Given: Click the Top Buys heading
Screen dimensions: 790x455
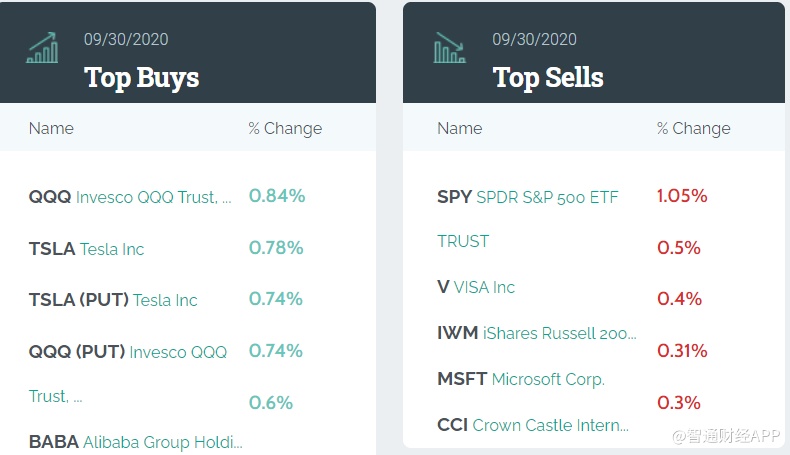Looking at the screenshot, I should coord(141,77).
